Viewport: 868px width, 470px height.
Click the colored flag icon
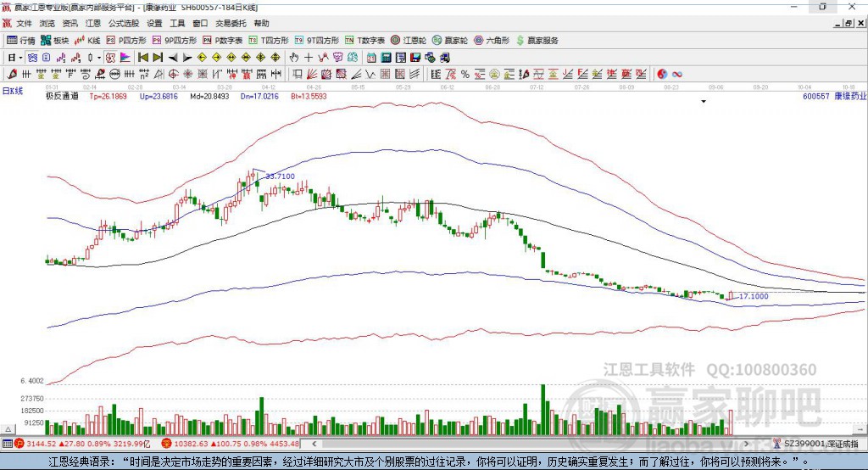coord(125,58)
